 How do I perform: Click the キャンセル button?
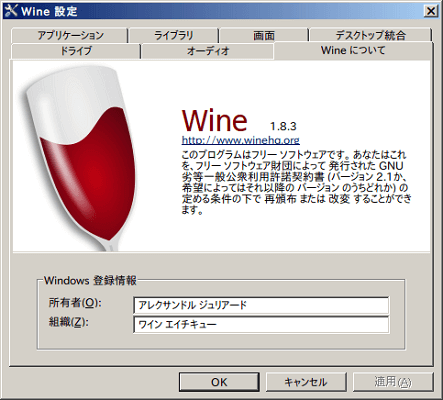tap(306, 382)
